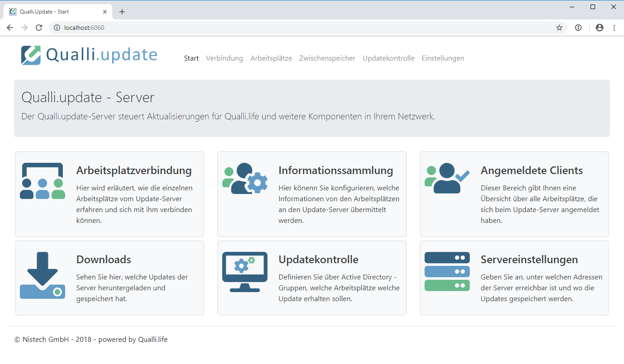This screenshot has width=624, height=364.
Task: Open a new browser tab with plus button
Action: (x=122, y=12)
